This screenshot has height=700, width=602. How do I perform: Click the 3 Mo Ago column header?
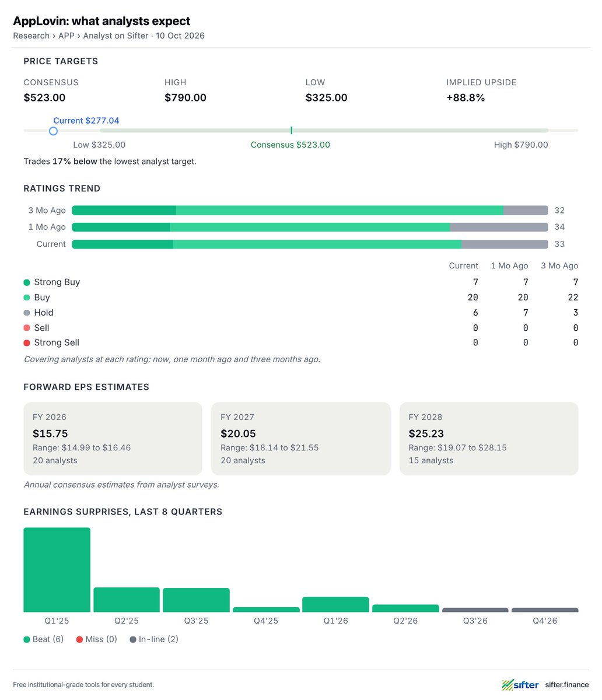(559, 265)
